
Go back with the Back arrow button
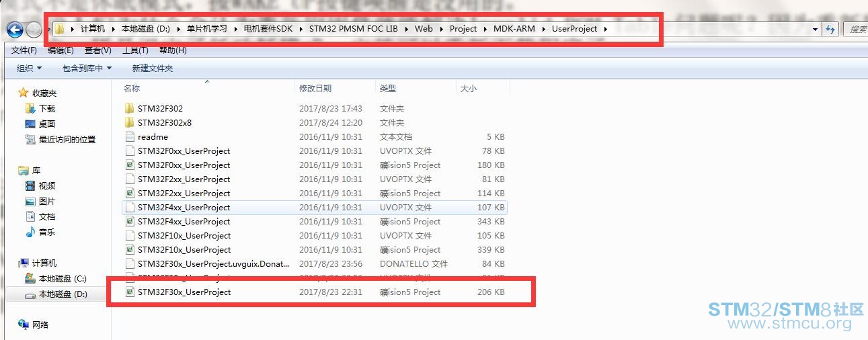[x=15, y=30]
